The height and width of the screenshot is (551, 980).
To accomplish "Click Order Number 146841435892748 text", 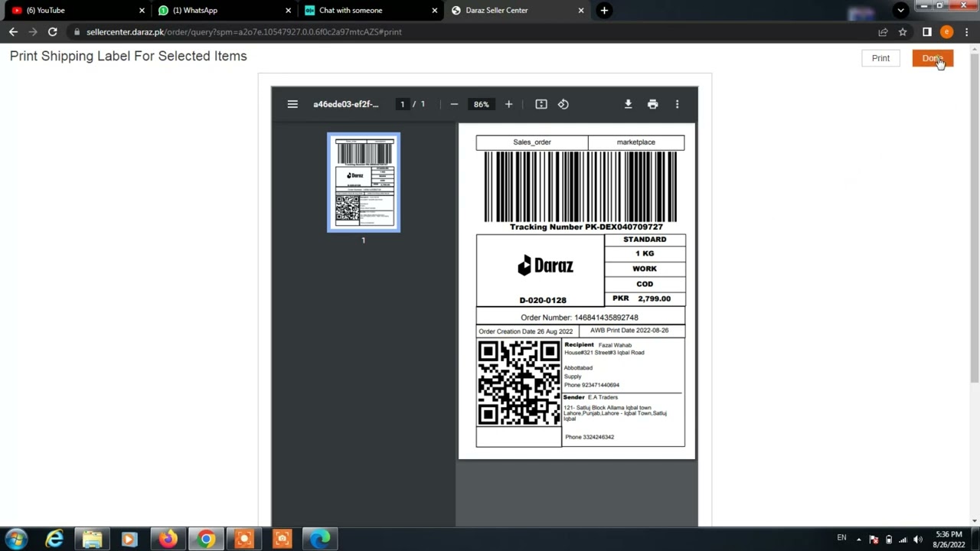I will 580,318.
